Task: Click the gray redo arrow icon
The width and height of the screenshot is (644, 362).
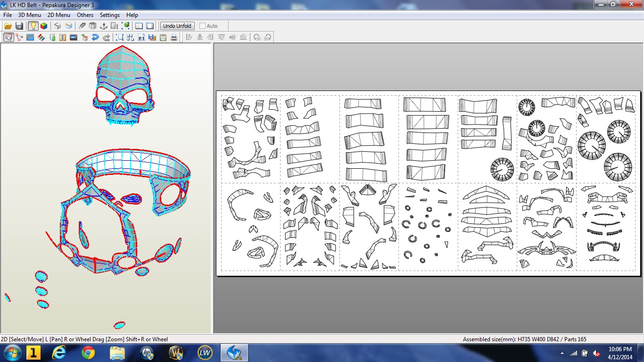Action: click(x=106, y=37)
